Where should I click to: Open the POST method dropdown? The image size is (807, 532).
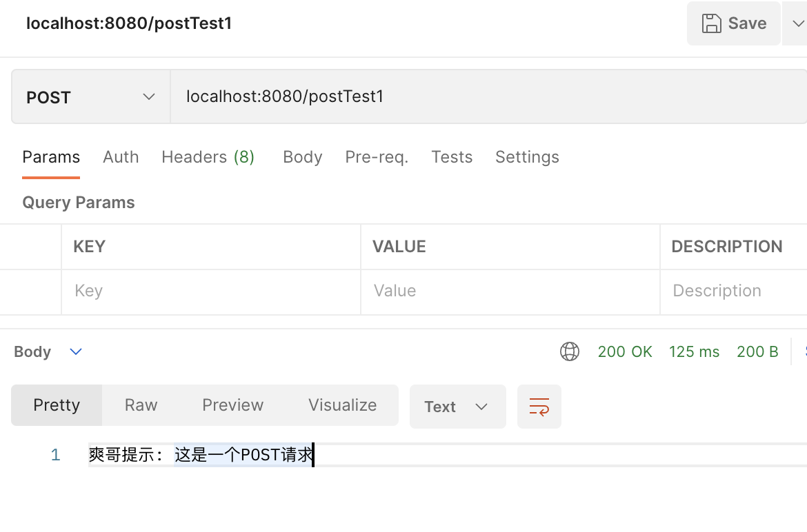click(x=90, y=97)
